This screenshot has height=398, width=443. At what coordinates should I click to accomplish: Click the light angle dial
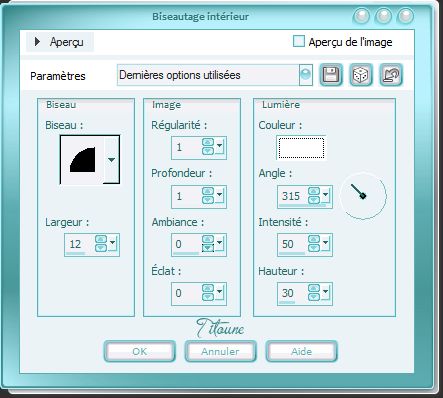click(x=363, y=195)
